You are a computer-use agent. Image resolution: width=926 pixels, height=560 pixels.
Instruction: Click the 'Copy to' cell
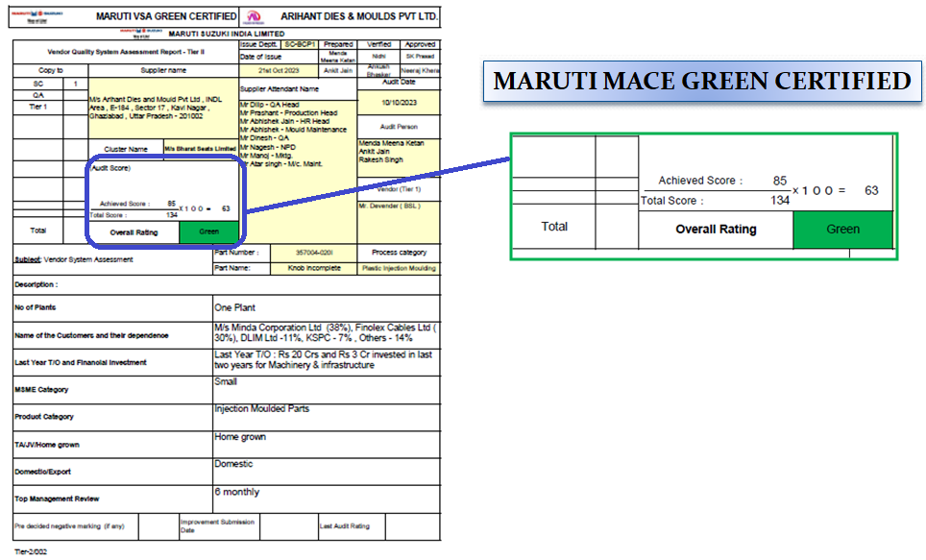(51, 70)
